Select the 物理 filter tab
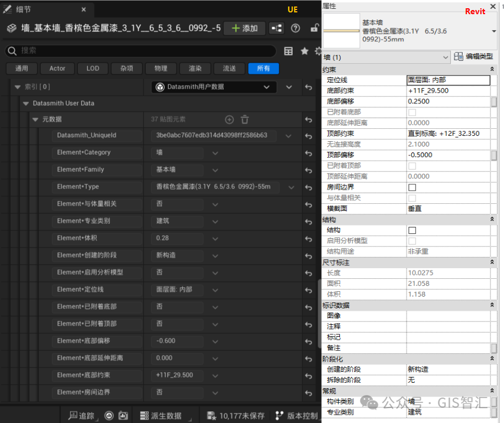 coord(161,69)
